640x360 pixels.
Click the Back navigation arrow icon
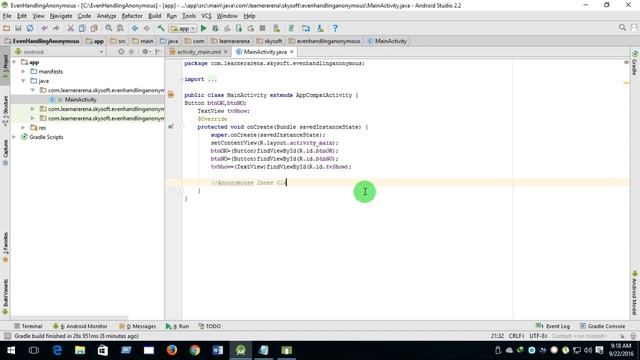pos(135,28)
